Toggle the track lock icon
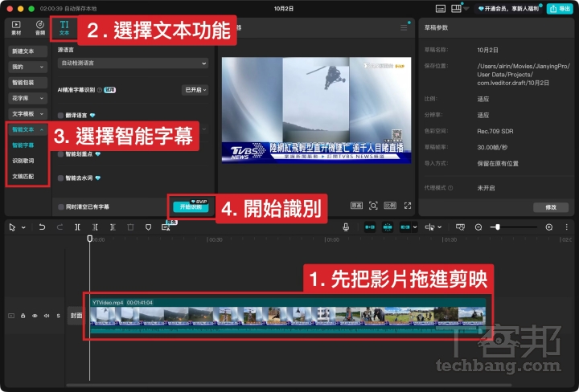The height and width of the screenshot is (392, 579). coord(23,316)
